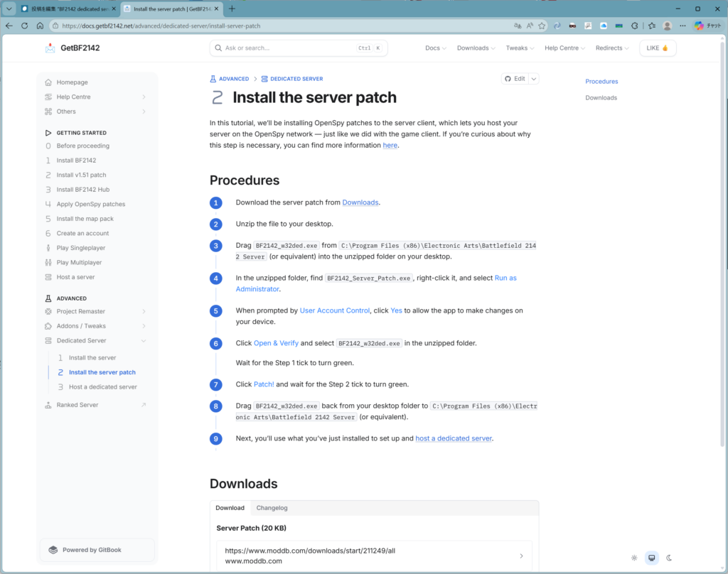Click the browser page refresh icon
This screenshot has width=728, height=574.
pyautogui.click(x=24, y=26)
